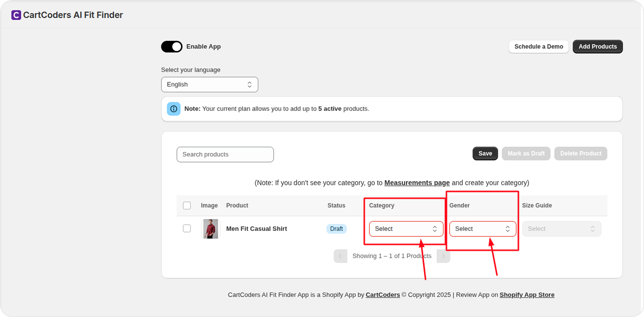Open the Measurements page link
The width and height of the screenshot is (644, 317).
pyautogui.click(x=417, y=183)
